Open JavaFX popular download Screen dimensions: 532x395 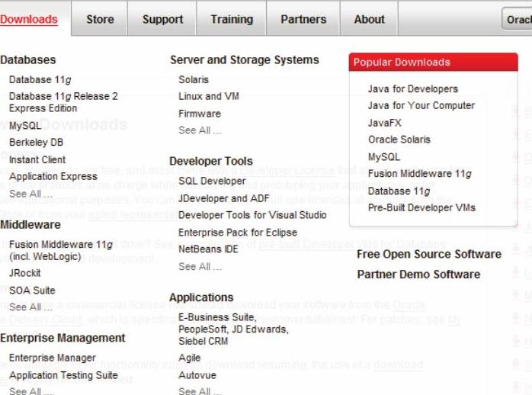click(x=385, y=123)
